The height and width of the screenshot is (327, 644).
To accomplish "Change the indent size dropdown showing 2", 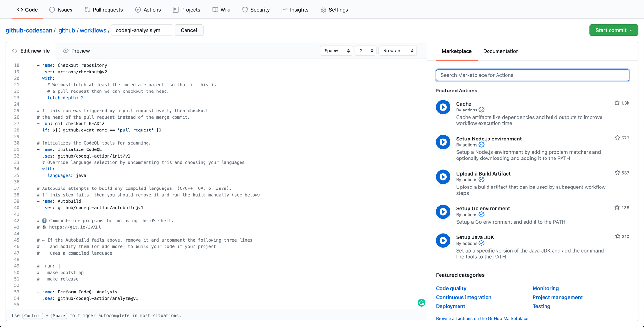I will (x=366, y=51).
